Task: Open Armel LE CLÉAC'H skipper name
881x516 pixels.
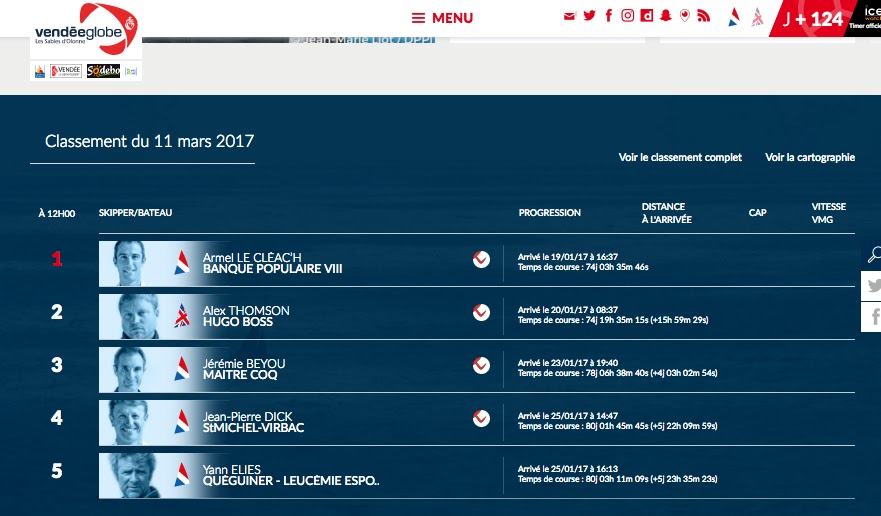Action: pyautogui.click(x=252, y=257)
